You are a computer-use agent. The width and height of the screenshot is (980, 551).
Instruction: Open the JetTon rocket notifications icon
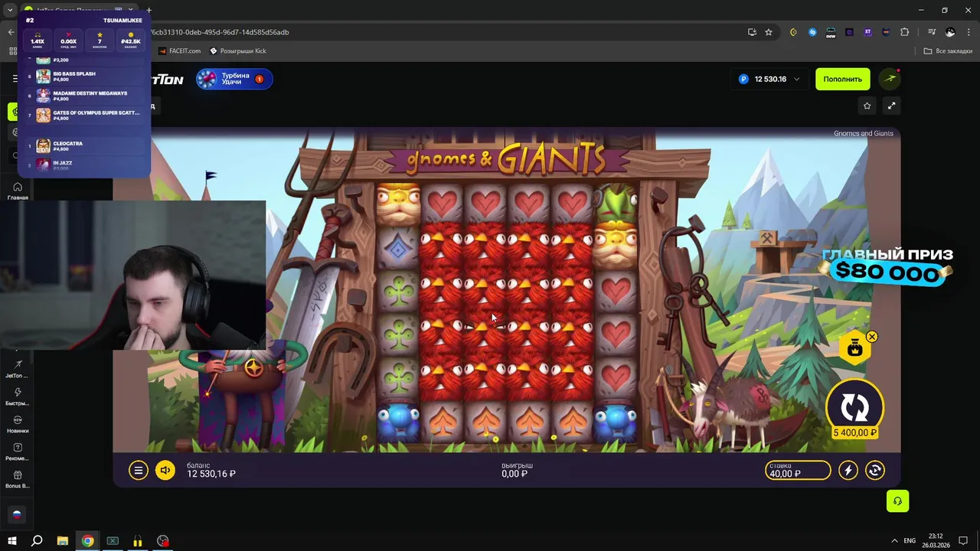pyautogui.click(x=889, y=79)
